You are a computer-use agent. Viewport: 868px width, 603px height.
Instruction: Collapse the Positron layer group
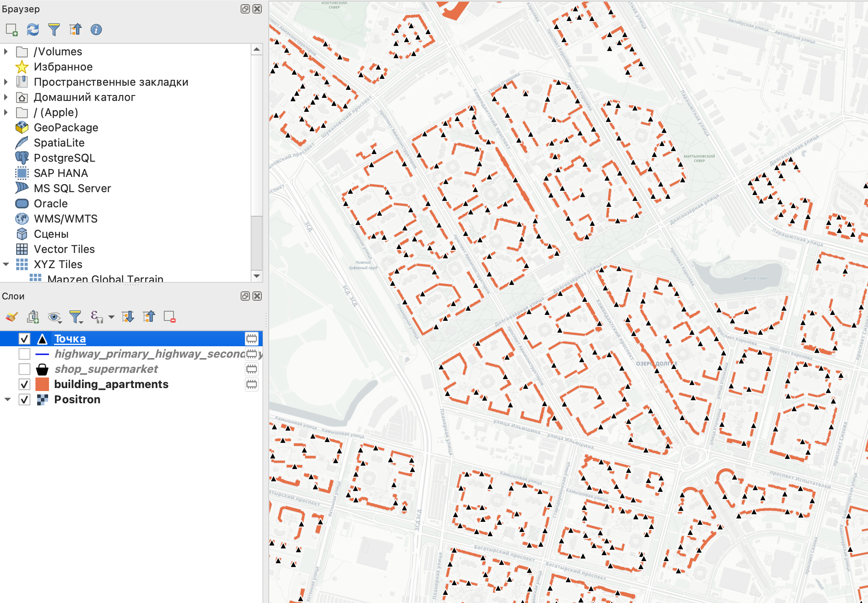pos(8,399)
